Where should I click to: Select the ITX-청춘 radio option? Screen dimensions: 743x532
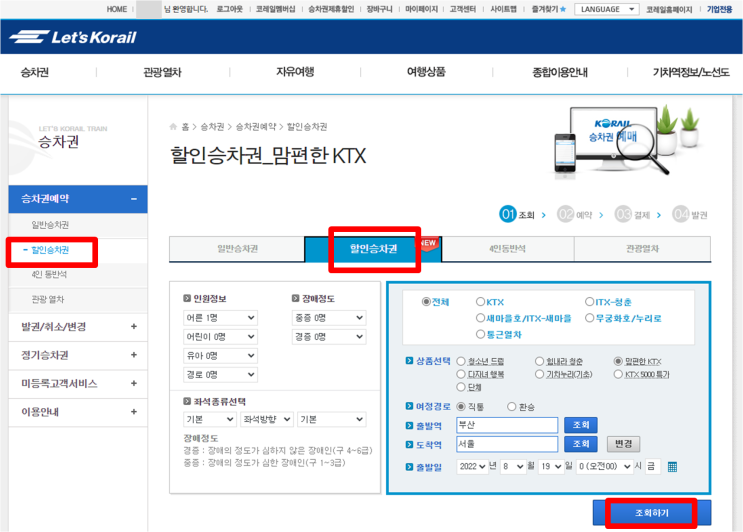click(x=589, y=302)
